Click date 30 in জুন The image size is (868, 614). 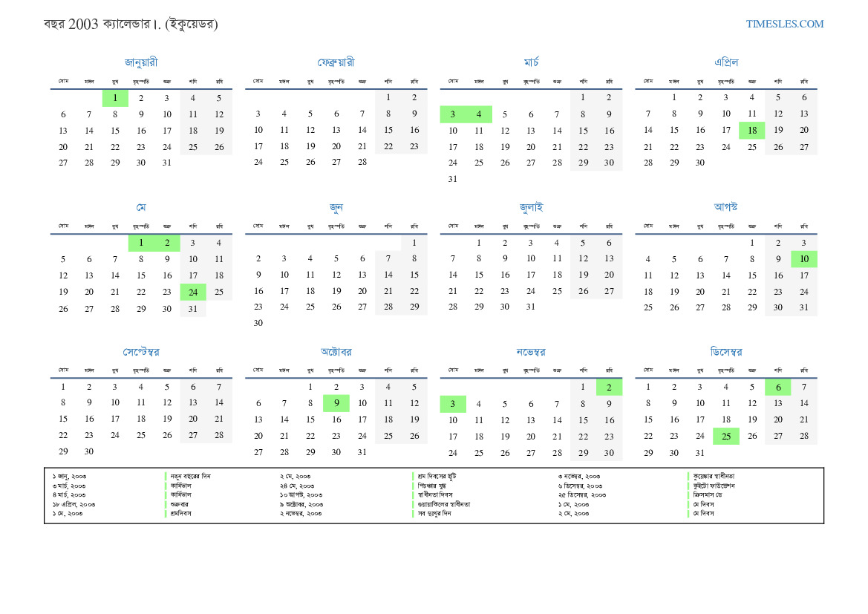point(258,323)
